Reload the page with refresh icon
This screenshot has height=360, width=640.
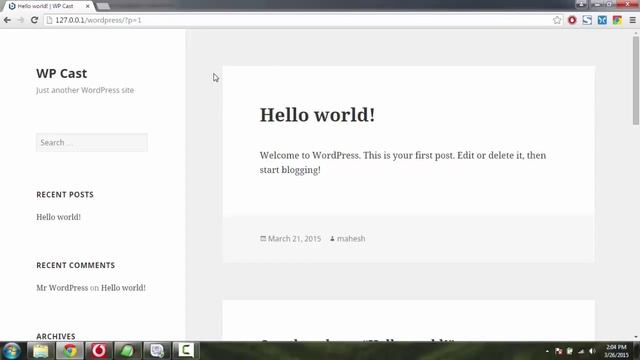pos(34,20)
